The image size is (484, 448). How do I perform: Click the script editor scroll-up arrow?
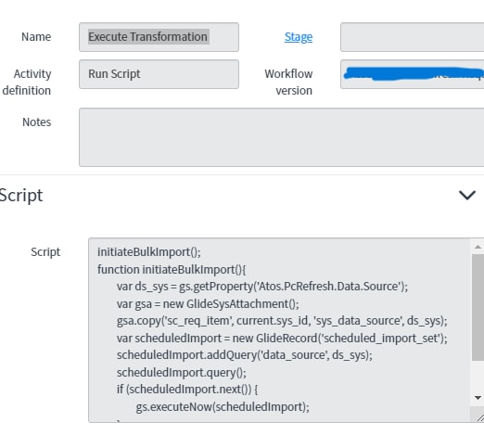[478, 247]
